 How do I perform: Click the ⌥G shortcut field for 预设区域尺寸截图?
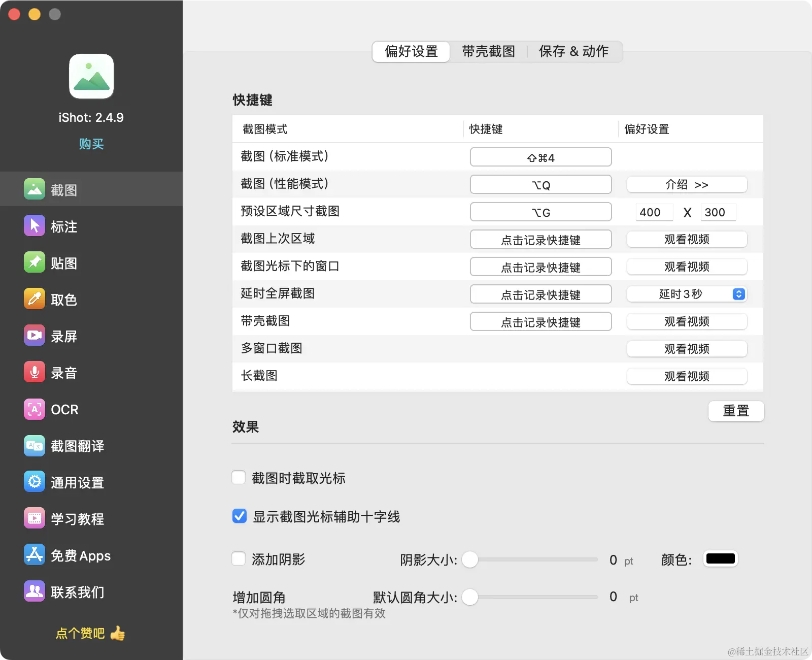[541, 212]
